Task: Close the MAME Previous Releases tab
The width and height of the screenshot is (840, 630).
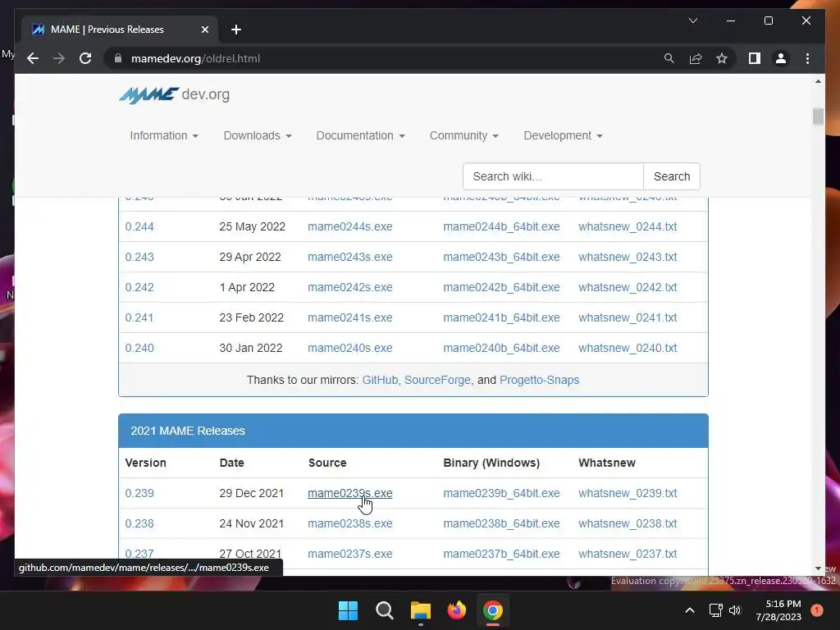Action: click(204, 30)
